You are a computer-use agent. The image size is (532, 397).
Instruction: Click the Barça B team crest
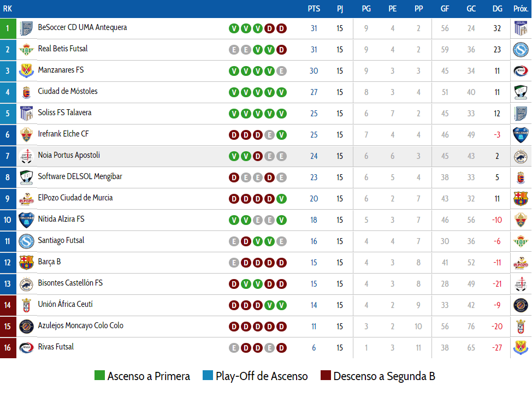click(26, 262)
